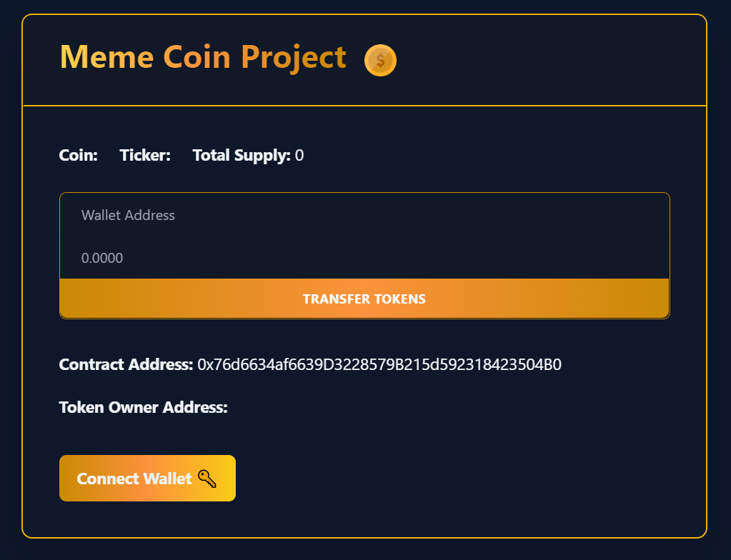Click the key icon on Connect Wallet button
Viewport: 731px width, 560px height.
208,480
